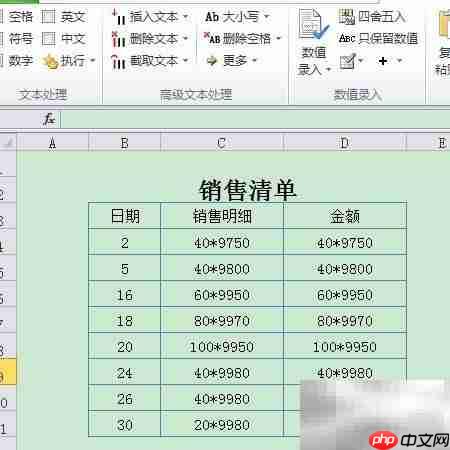Select 80*9970 in the 金额 column
The width and height of the screenshot is (450, 450).
pos(345,320)
